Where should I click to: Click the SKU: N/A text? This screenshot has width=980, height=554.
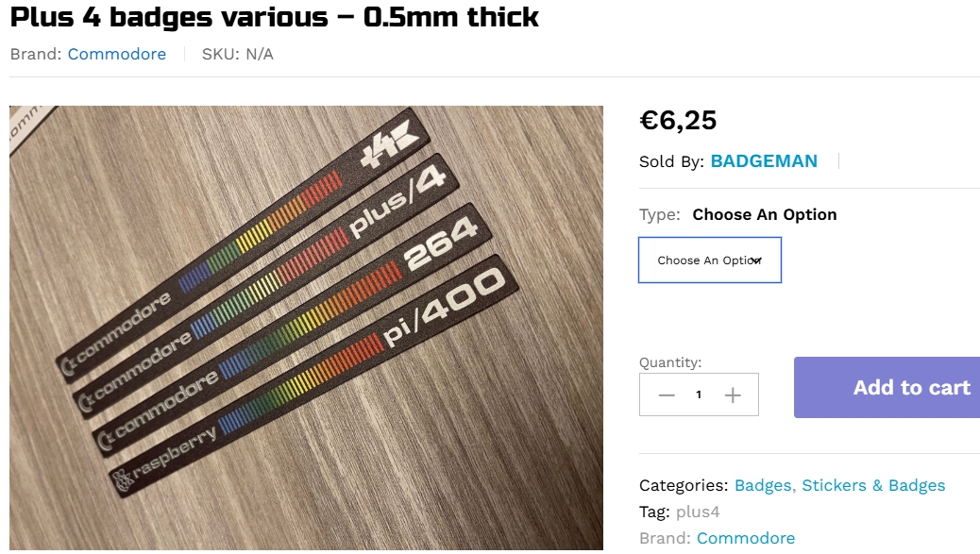[237, 54]
